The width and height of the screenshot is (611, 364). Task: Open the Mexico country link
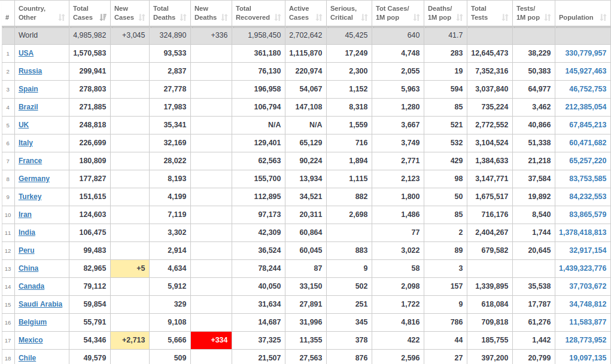tap(31, 340)
